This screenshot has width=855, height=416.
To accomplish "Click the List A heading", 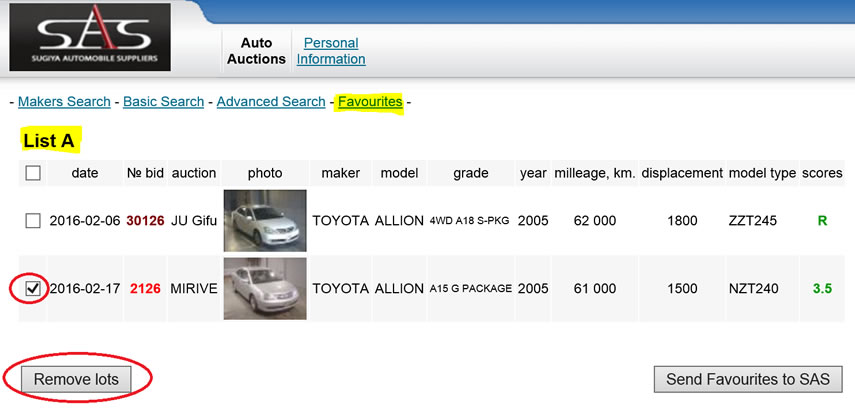I will coord(48,141).
